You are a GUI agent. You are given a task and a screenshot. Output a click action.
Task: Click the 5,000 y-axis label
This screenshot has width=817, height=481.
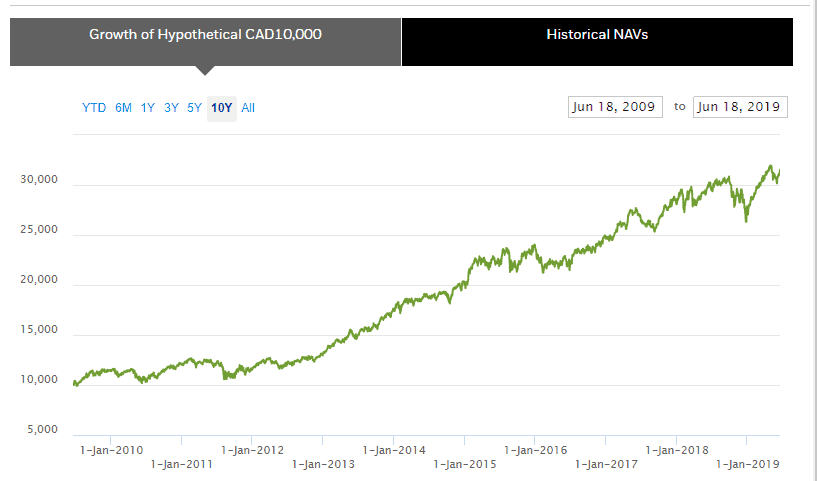[43, 431]
